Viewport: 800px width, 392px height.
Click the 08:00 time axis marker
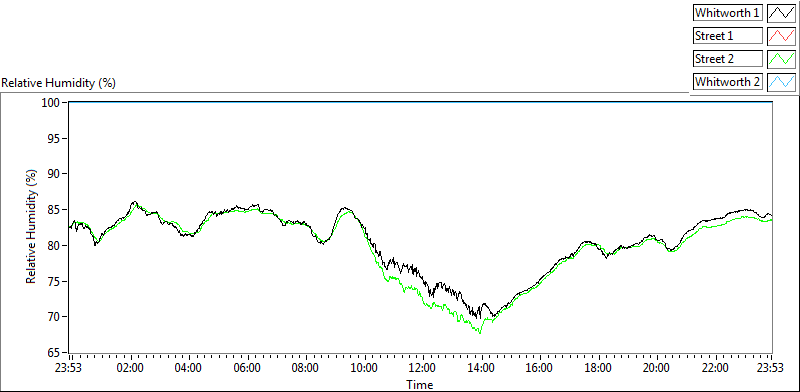[306, 368]
